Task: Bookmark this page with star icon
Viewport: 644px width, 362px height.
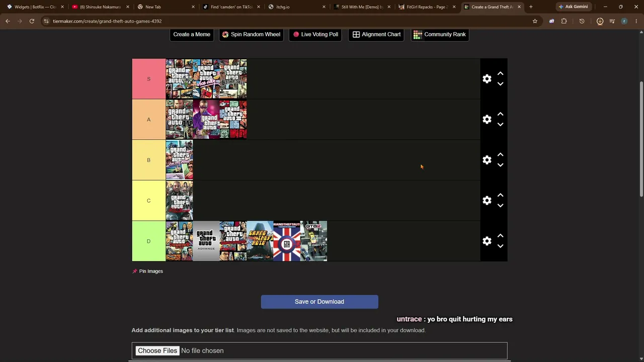Action: pyautogui.click(x=535, y=21)
